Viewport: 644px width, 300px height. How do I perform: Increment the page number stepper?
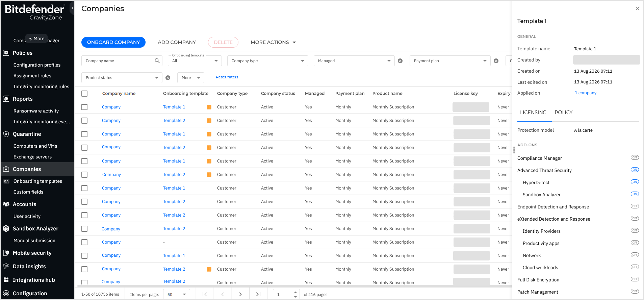295,292
